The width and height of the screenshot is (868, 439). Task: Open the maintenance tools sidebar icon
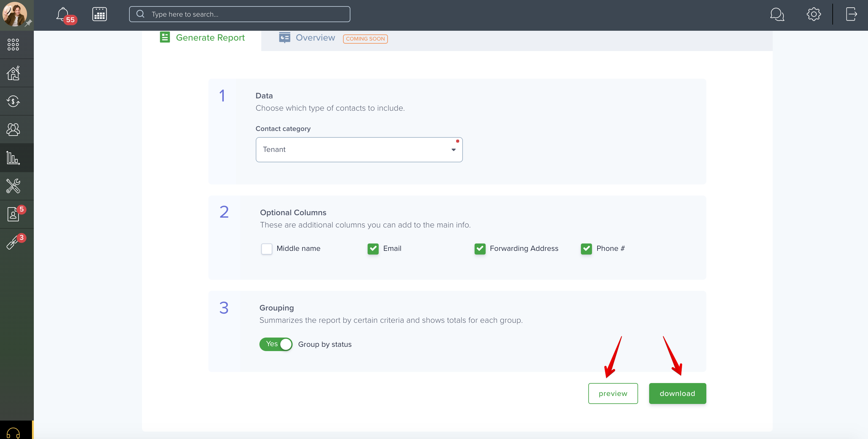click(13, 186)
